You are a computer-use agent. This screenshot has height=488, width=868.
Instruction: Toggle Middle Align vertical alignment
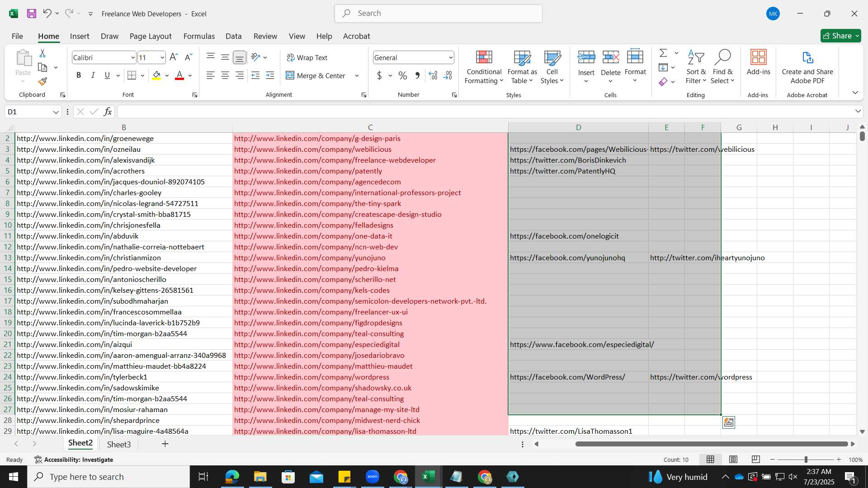pos(225,57)
